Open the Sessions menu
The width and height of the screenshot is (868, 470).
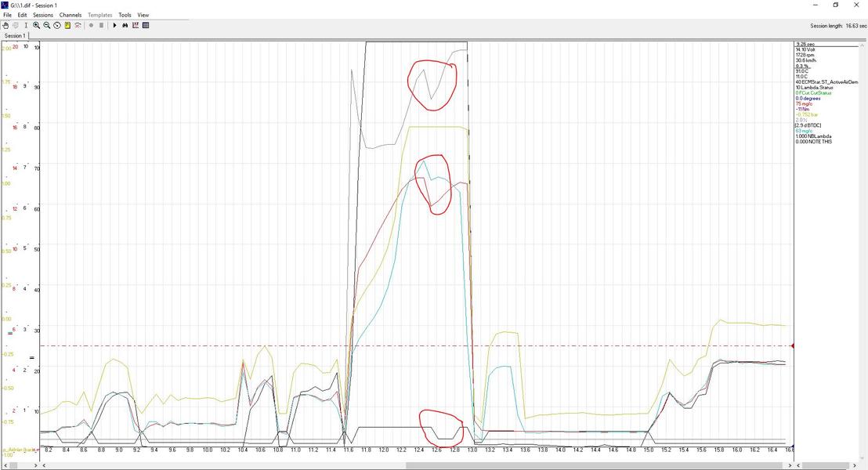pyautogui.click(x=42, y=15)
